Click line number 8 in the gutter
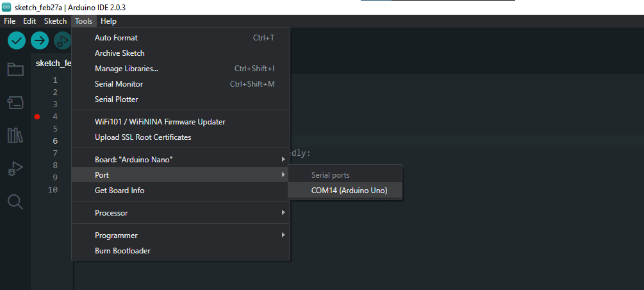The height and width of the screenshot is (290, 644). [55, 166]
